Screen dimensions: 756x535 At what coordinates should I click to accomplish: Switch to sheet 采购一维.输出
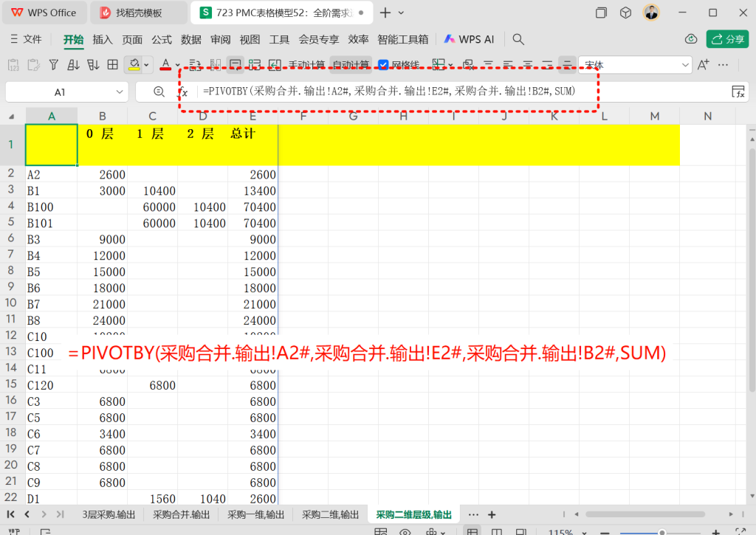click(x=255, y=515)
